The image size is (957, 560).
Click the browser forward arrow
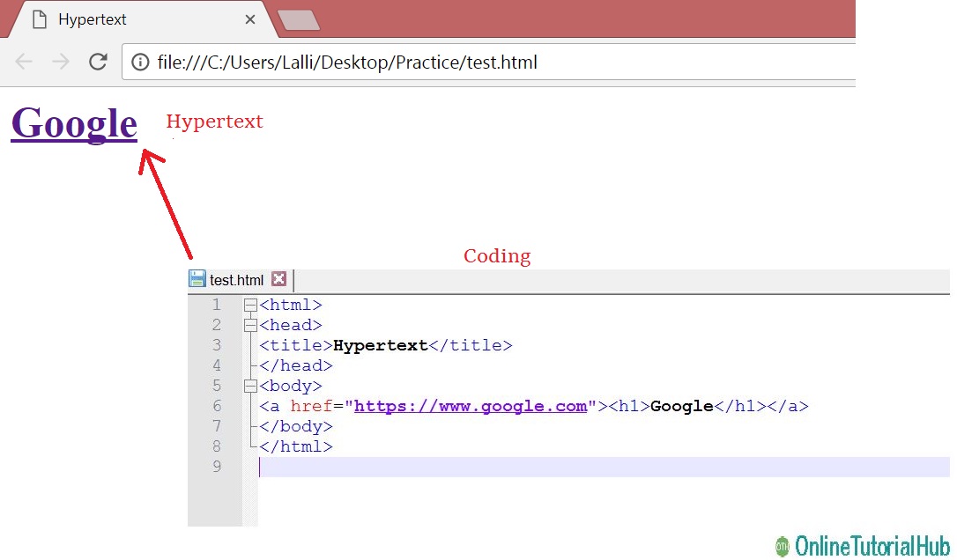pos(59,62)
